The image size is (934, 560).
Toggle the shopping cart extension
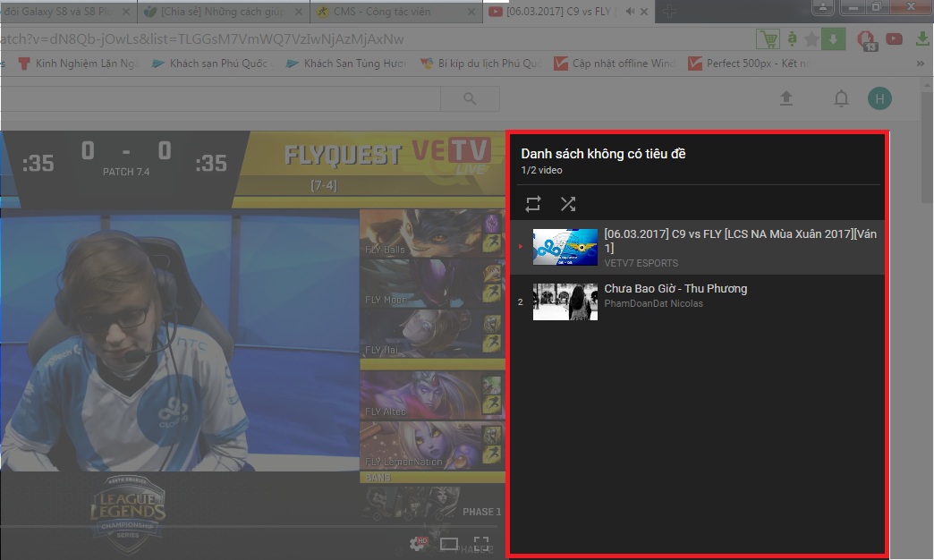click(x=767, y=39)
